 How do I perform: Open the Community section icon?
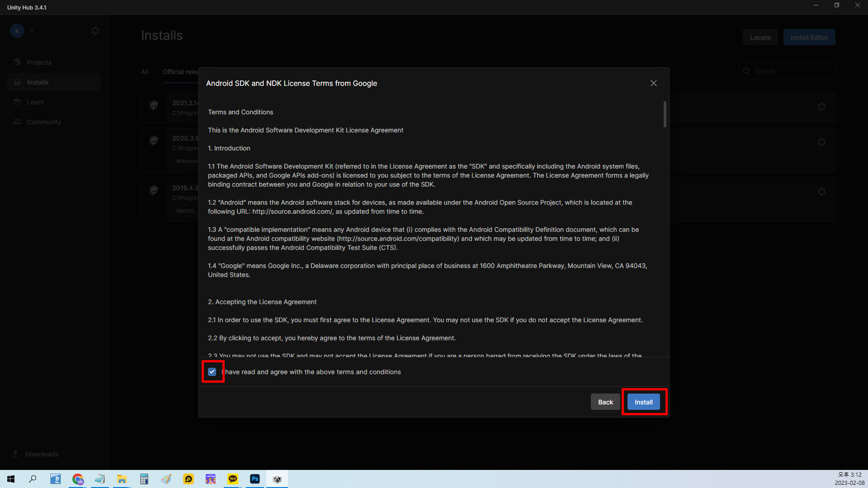[x=18, y=122]
